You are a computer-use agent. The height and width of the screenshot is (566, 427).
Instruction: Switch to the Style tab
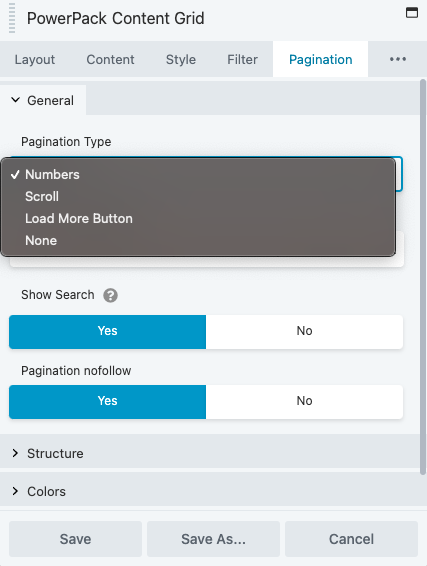point(181,59)
